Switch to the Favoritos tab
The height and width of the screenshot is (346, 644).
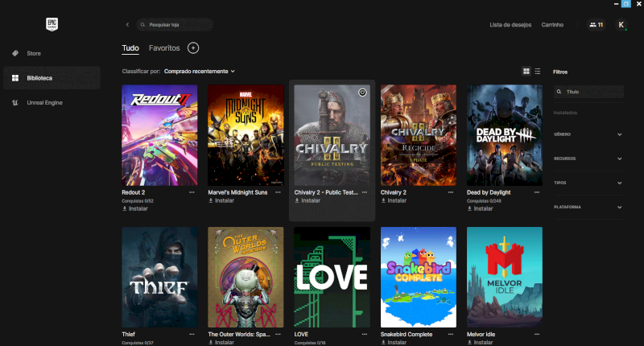(x=164, y=48)
